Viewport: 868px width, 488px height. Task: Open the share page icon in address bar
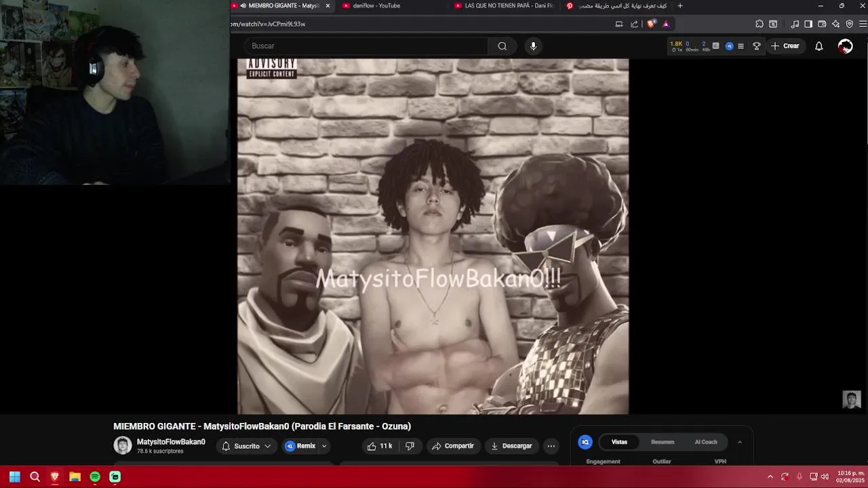tap(634, 24)
